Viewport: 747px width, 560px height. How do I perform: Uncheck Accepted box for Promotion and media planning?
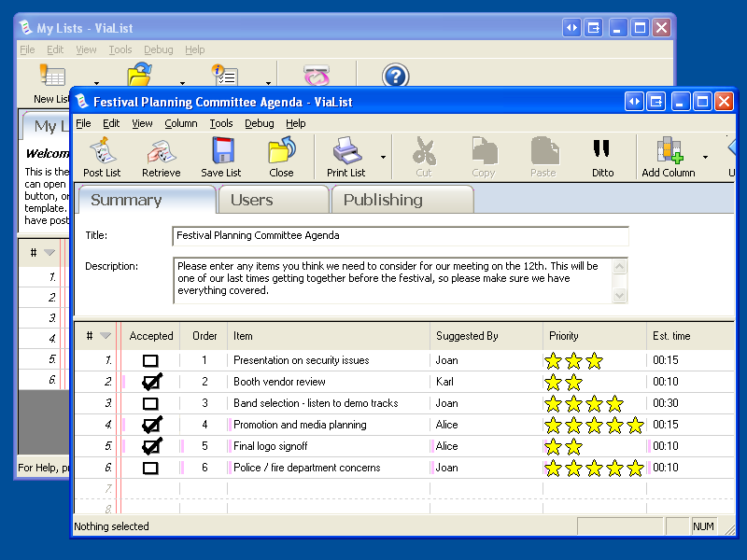(151, 425)
